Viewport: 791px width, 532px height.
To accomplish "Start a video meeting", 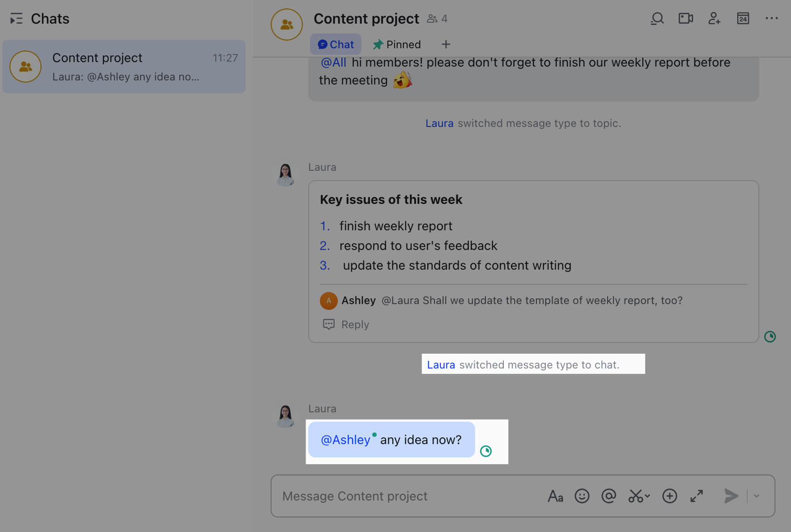I will (x=685, y=19).
